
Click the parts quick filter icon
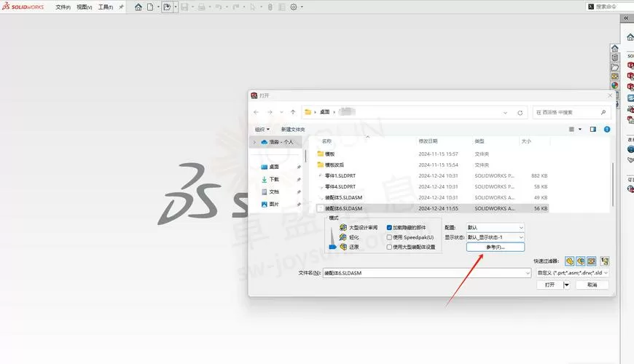(x=570, y=261)
